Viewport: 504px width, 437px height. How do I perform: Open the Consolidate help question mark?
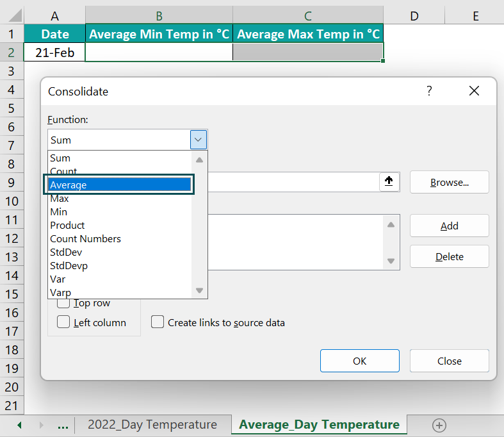(429, 91)
